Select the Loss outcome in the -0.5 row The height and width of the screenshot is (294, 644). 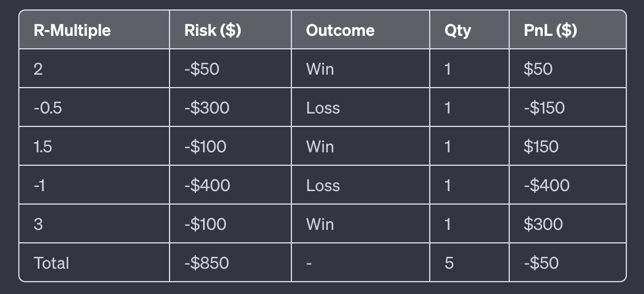coord(323,108)
